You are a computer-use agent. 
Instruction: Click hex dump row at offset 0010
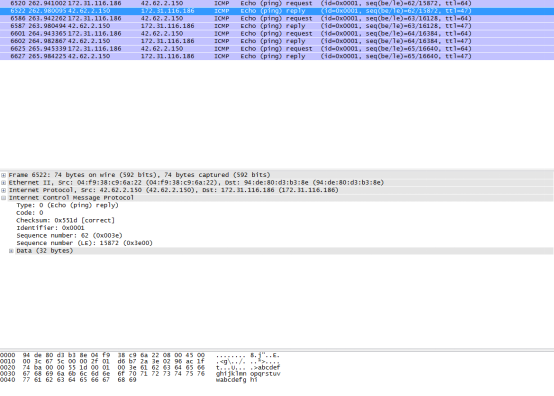click(140, 361)
